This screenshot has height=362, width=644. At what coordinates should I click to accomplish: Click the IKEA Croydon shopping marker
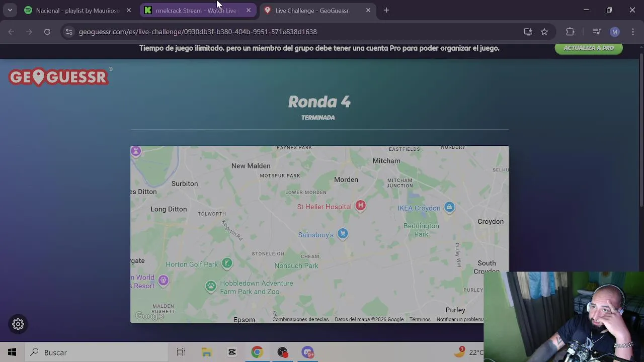tap(449, 207)
